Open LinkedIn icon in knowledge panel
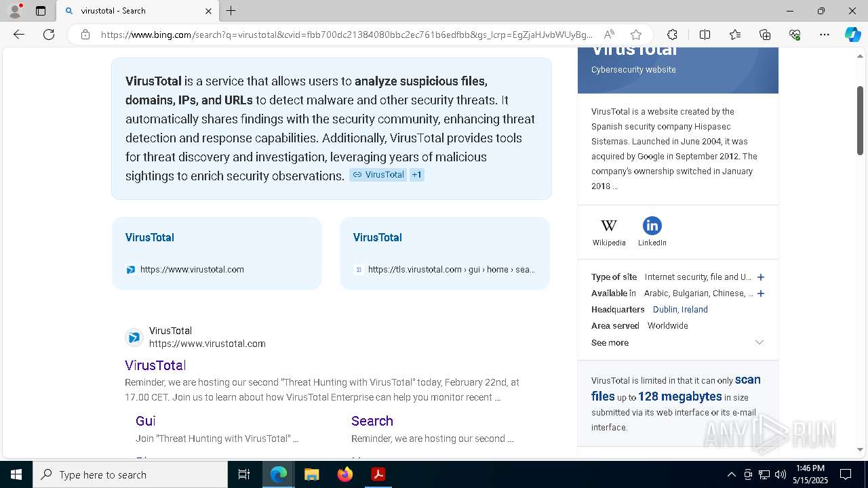This screenshot has width=868, height=488. click(652, 231)
